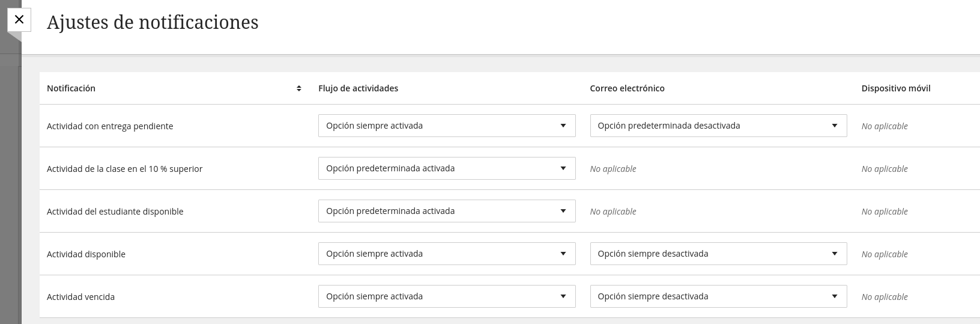Viewport: 980px width, 324px height.
Task: Open Correo electrónico dropdown for Actividad con entrega pendiente
Action: (718, 126)
